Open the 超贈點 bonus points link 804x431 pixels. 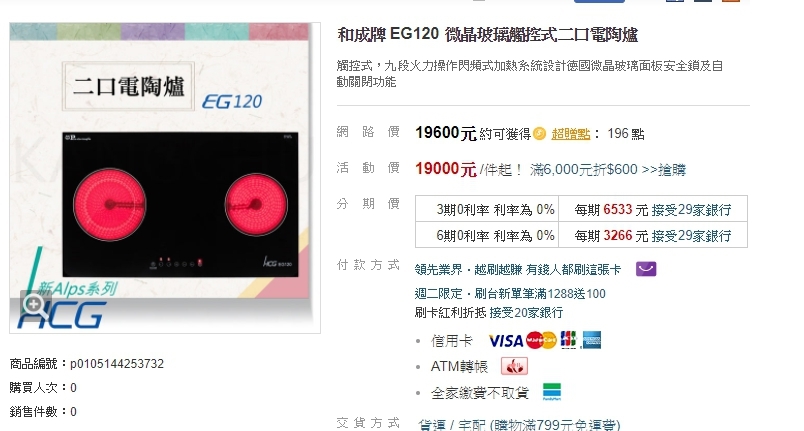(x=571, y=134)
